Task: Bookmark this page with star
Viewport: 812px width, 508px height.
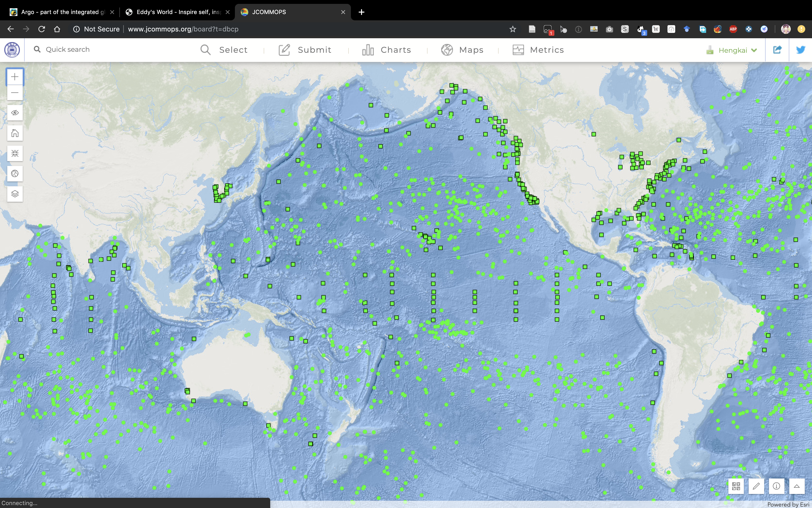Action: 512,29
